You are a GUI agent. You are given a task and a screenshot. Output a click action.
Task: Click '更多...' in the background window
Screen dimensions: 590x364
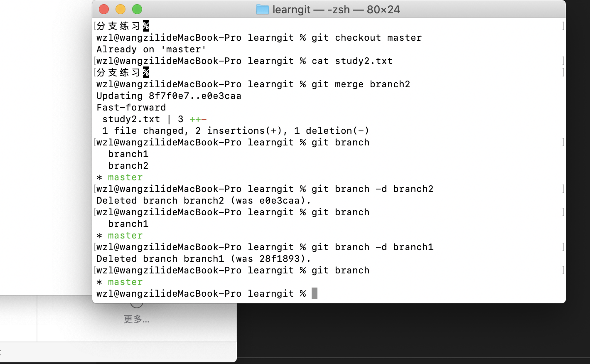tap(136, 319)
